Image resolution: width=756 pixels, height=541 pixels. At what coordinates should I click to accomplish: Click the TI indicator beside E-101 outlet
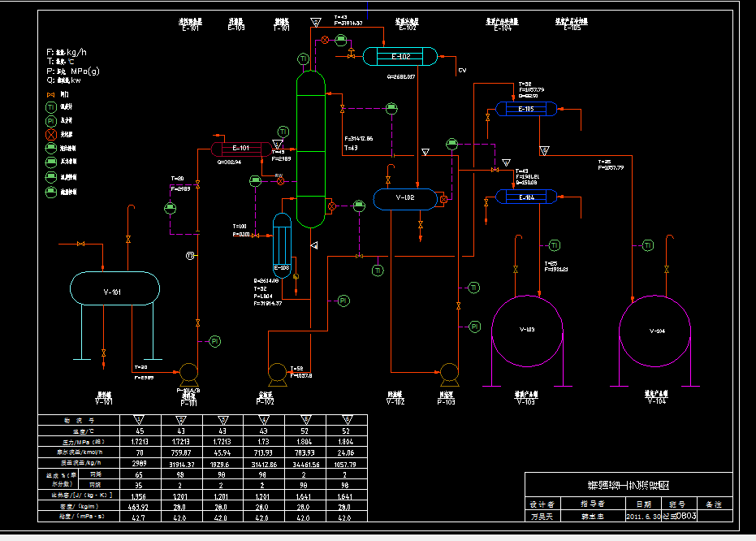point(283,132)
